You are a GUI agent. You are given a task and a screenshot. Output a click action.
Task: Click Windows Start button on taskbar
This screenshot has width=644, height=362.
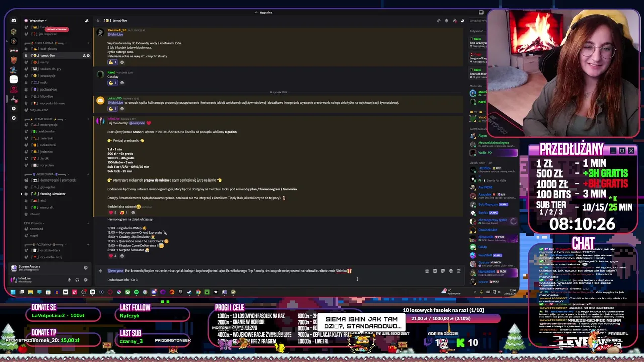point(13,292)
